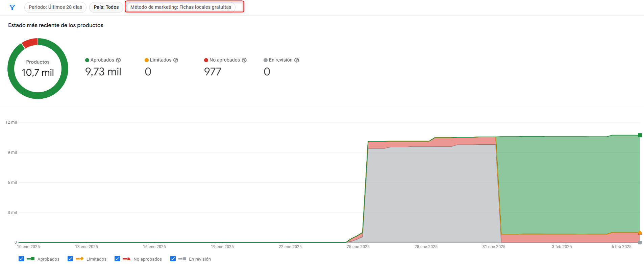Click the orange triangle end marker on chart

(x=640, y=233)
